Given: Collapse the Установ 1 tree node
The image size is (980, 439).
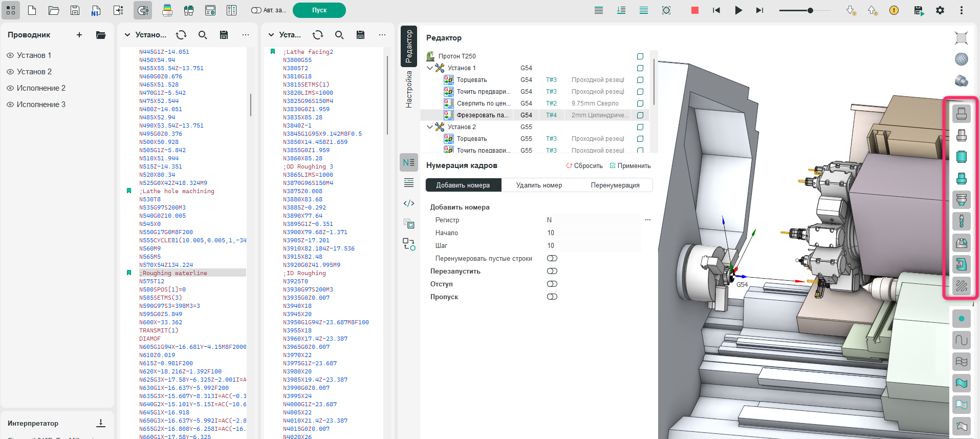Looking at the screenshot, I should [429, 68].
